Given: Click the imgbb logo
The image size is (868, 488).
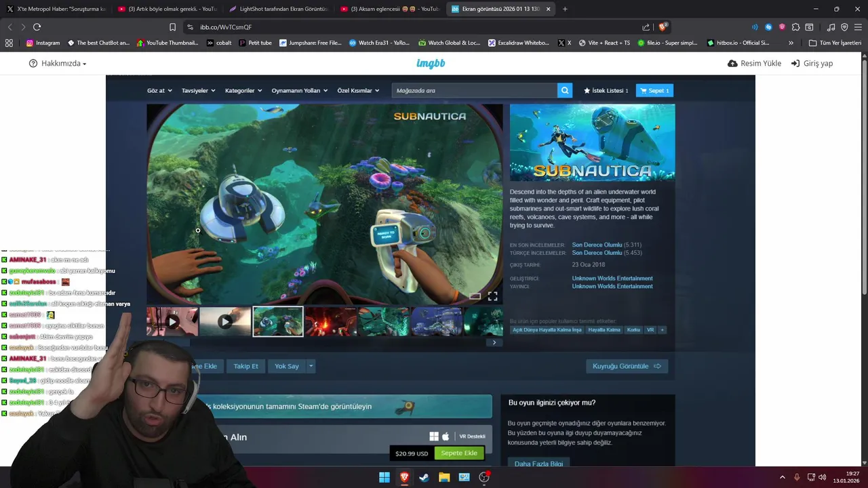Looking at the screenshot, I should [x=431, y=63].
